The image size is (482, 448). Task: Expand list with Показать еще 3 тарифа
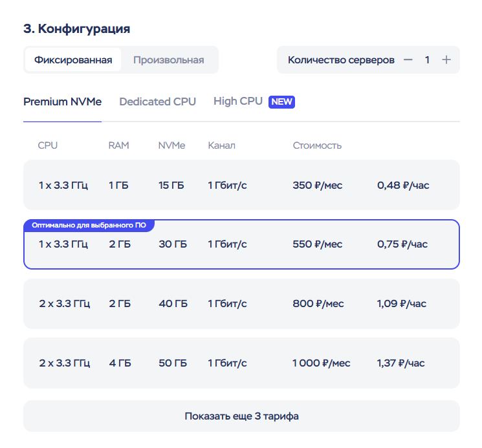tap(241, 416)
